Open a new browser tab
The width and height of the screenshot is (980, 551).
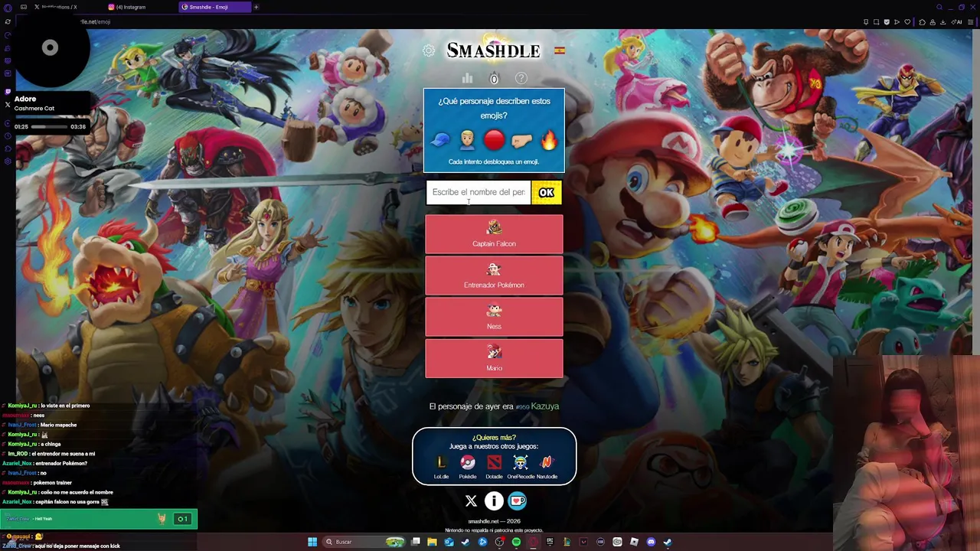coord(256,7)
